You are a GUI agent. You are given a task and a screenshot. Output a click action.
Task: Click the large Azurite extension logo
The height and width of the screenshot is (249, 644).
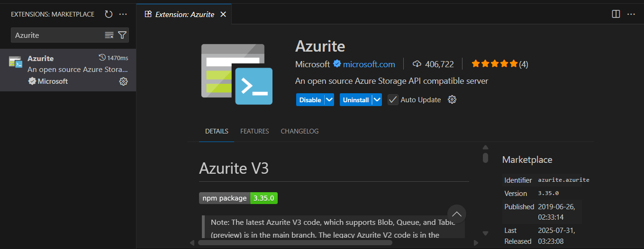[236, 74]
